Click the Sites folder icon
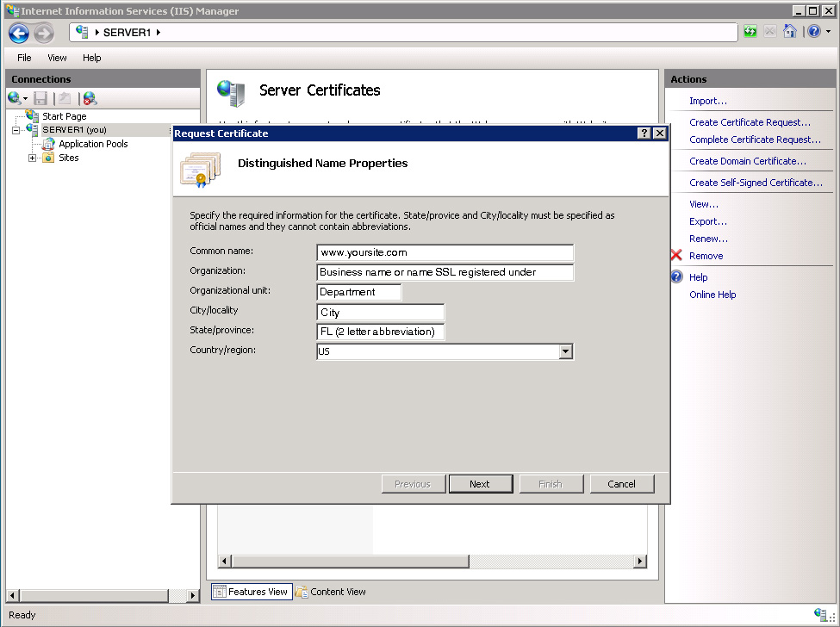Image resolution: width=840 pixels, height=627 pixels. click(x=49, y=158)
